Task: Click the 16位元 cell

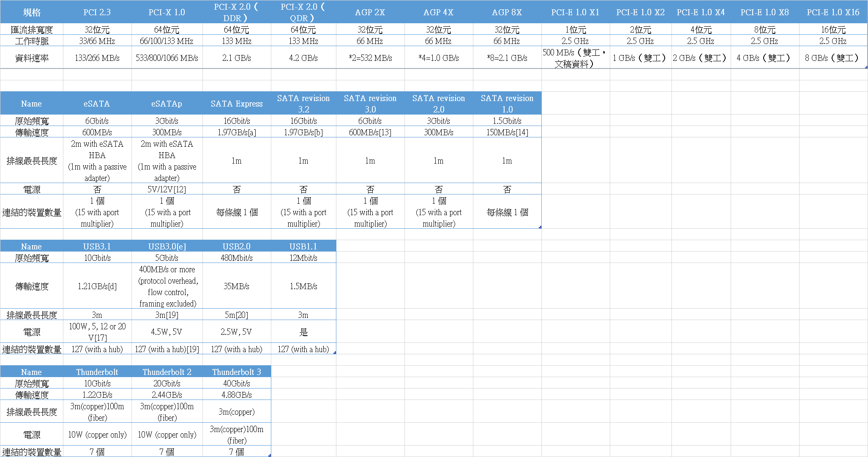Action: coord(833,29)
